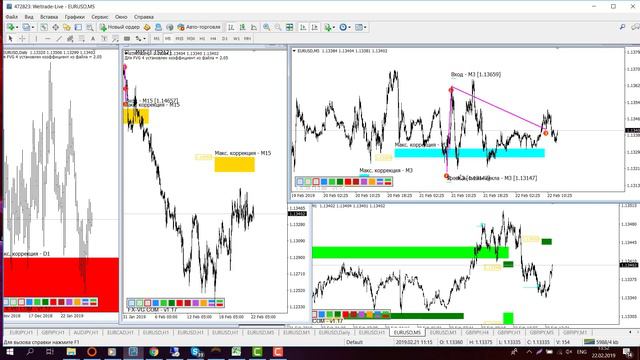The height and width of the screenshot is (360, 640).
Task: Open the Strategy Tester via its magnifier icon
Action: tap(90, 27)
